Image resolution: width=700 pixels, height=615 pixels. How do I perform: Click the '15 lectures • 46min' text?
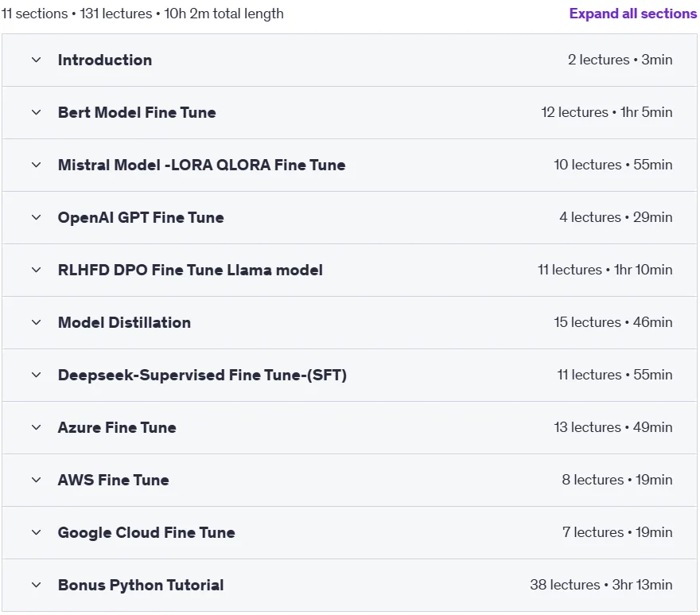(613, 322)
